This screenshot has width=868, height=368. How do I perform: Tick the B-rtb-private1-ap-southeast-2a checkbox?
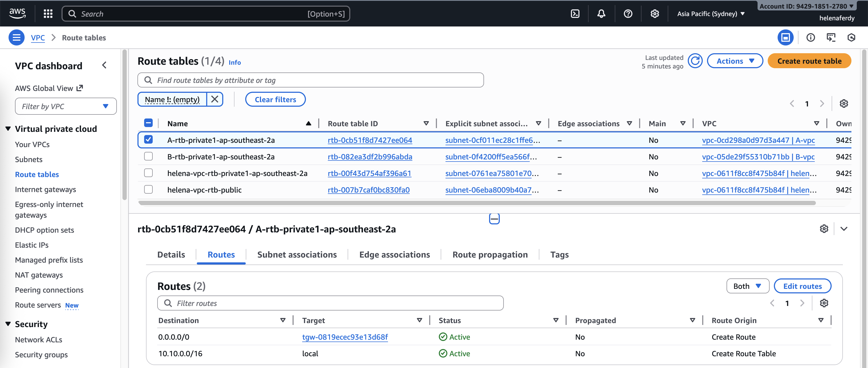[x=148, y=156]
